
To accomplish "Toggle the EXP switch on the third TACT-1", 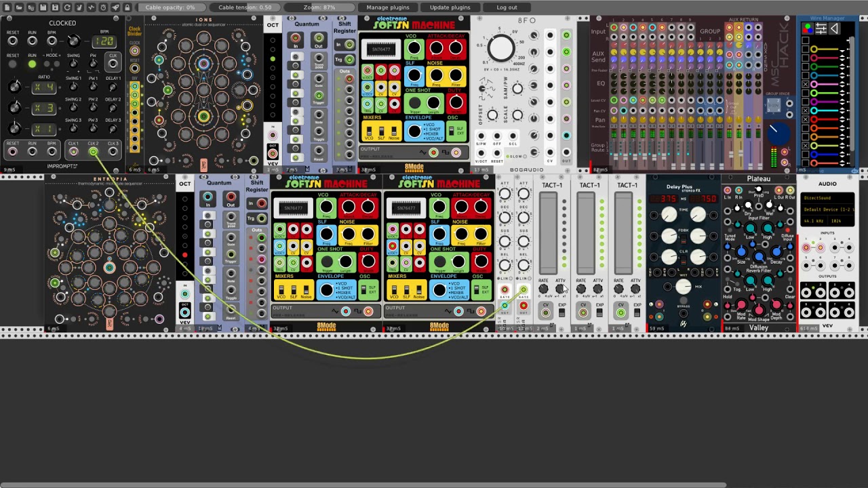I will pos(637,312).
